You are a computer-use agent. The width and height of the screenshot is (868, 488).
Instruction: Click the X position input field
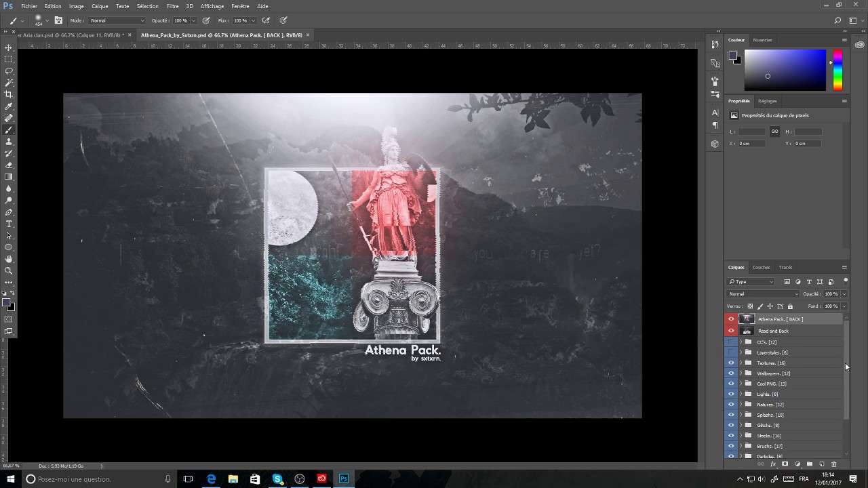pos(752,144)
